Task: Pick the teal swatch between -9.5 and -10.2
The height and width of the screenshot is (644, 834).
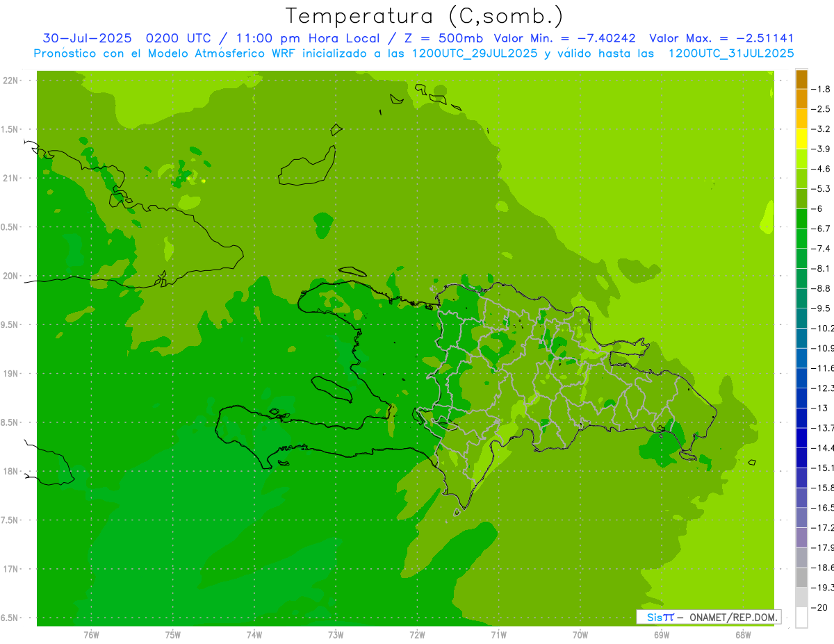Action: click(801, 318)
